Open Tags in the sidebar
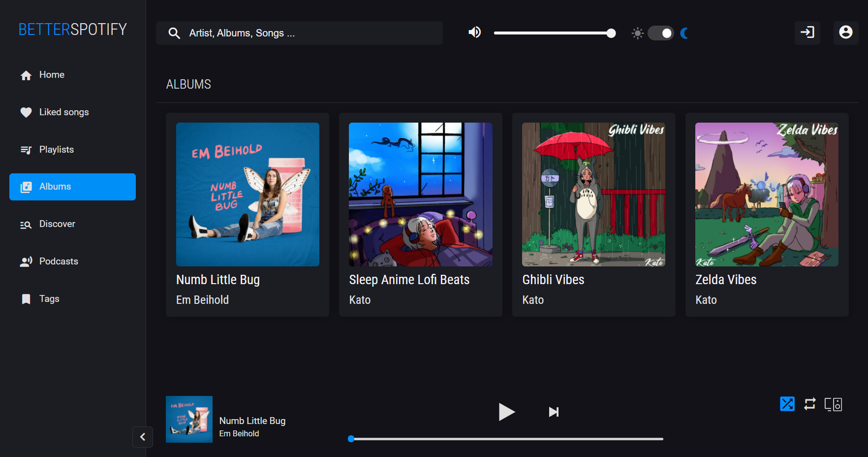 72,299
